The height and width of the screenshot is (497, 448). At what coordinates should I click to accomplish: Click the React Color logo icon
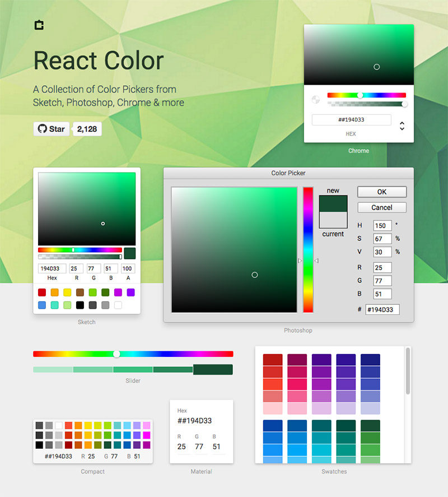pos(39,25)
